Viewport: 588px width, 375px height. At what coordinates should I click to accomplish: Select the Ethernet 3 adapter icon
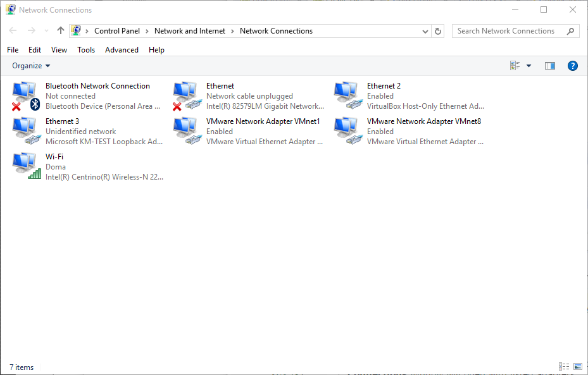(26, 132)
